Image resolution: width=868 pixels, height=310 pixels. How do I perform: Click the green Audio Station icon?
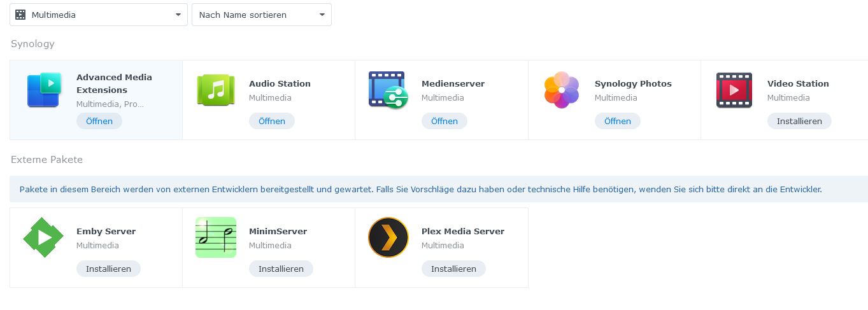click(x=216, y=90)
